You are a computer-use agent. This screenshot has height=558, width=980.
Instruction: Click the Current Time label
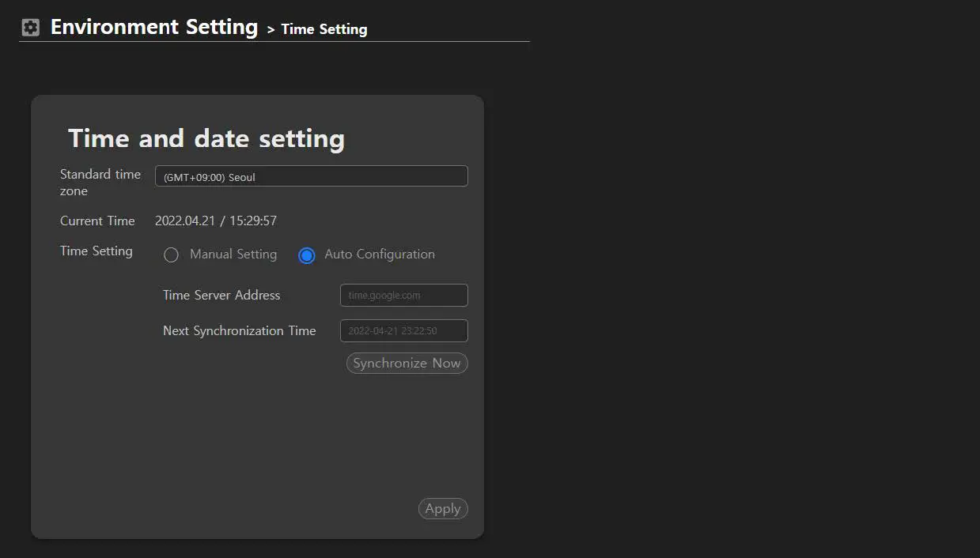(97, 221)
